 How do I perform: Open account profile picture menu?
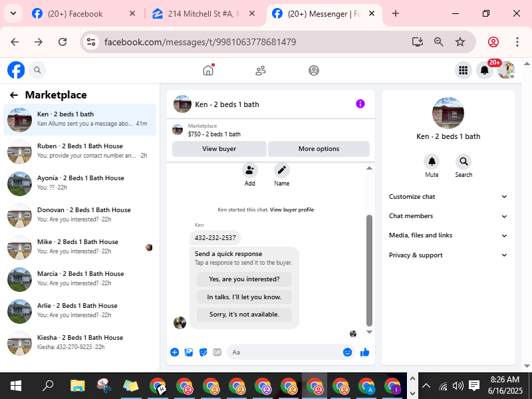pyautogui.click(x=506, y=70)
